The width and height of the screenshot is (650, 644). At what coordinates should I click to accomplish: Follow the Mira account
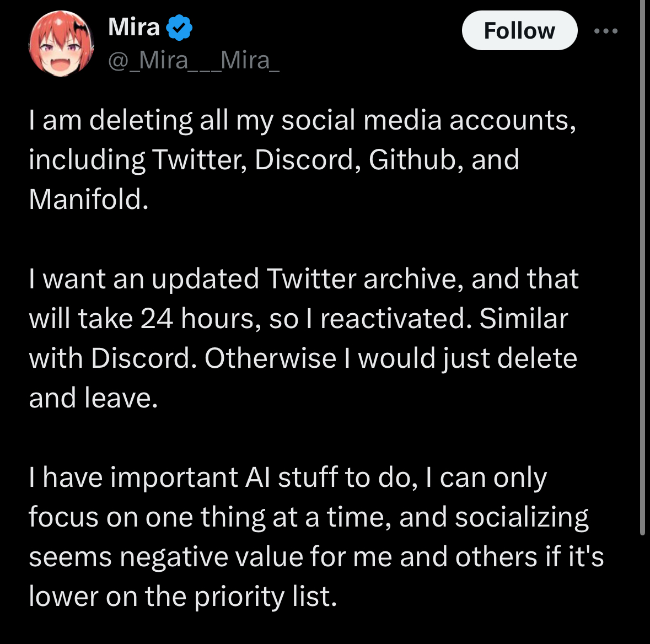(x=519, y=31)
